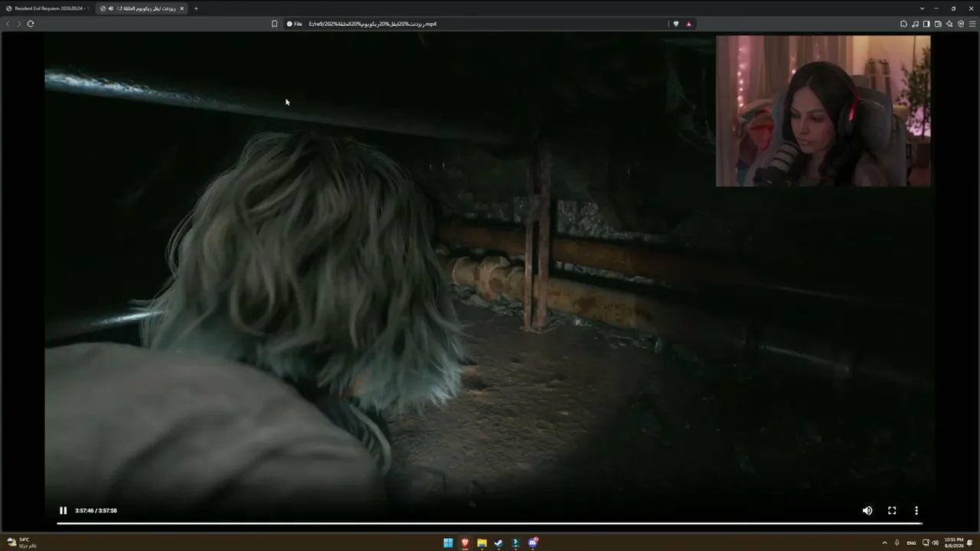Bookmark this page
The height and width of the screenshot is (551, 980).
pos(274,24)
